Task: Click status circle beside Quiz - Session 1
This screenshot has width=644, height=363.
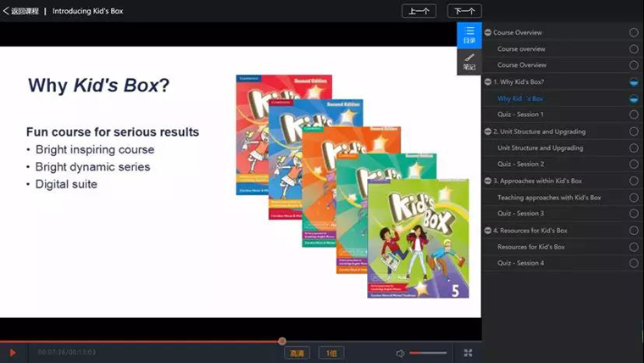Action: click(x=634, y=114)
